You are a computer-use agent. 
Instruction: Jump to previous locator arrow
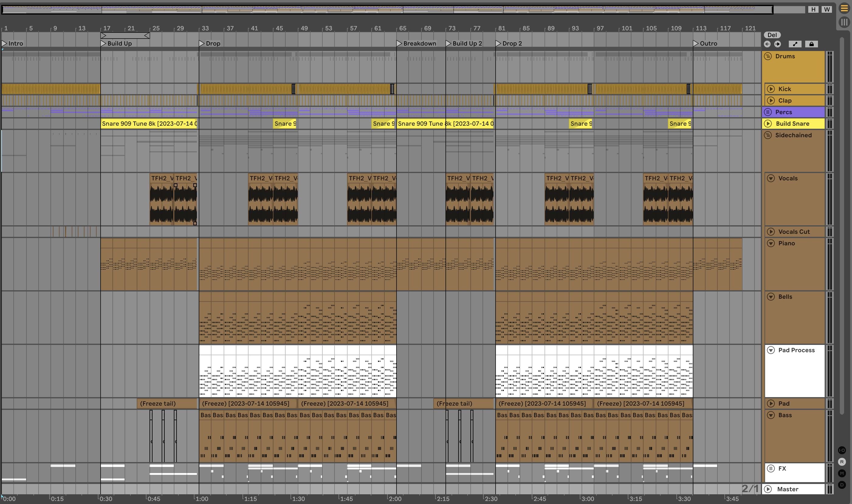coord(767,44)
